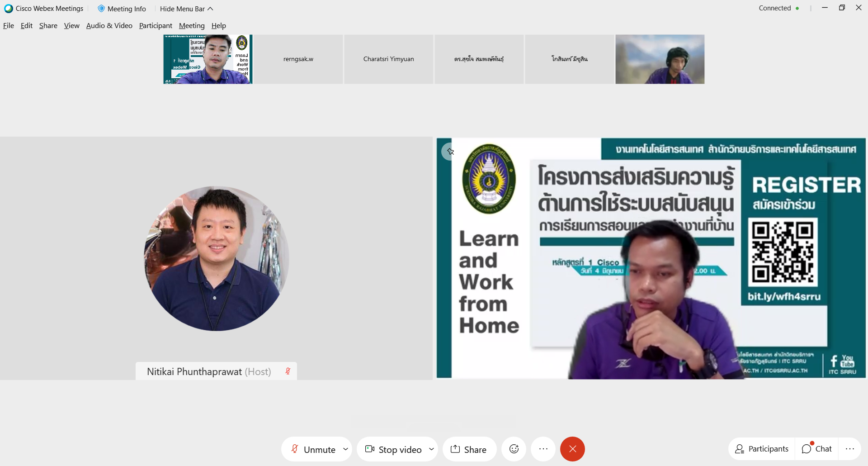The width and height of the screenshot is (868, 466).
Task: Click the Share button
Action: pyautogui.click(x=469, y=449)
